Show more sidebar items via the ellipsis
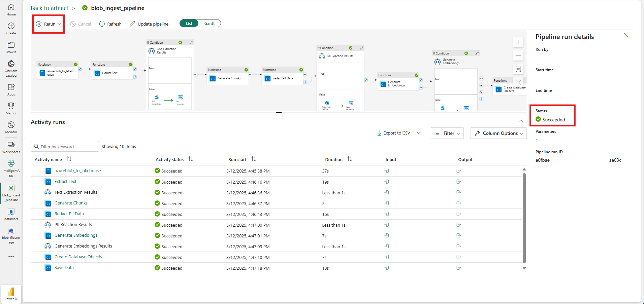Viewport: 644px width, 304px height. (x=11, y=257)
